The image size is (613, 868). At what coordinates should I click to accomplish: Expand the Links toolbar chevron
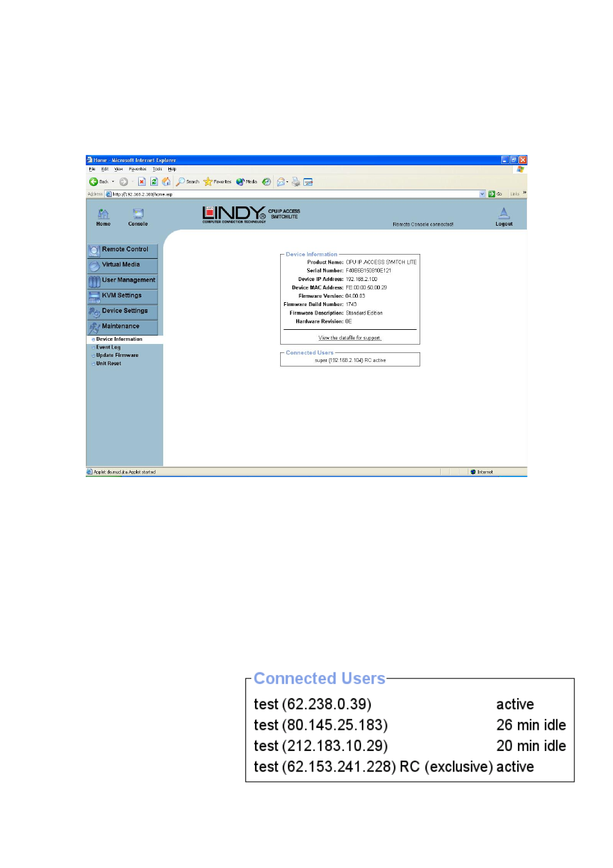coord(524,193)
